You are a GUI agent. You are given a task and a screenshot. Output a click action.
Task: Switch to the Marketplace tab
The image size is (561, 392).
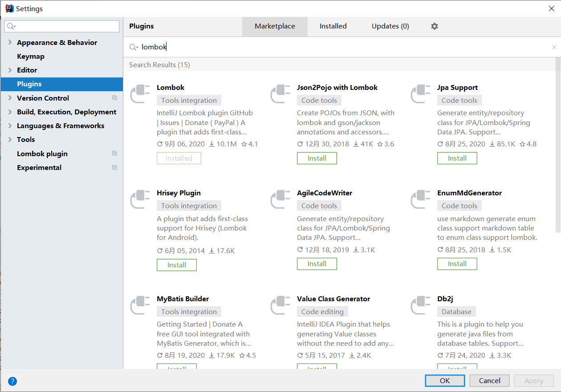point(275,26)
